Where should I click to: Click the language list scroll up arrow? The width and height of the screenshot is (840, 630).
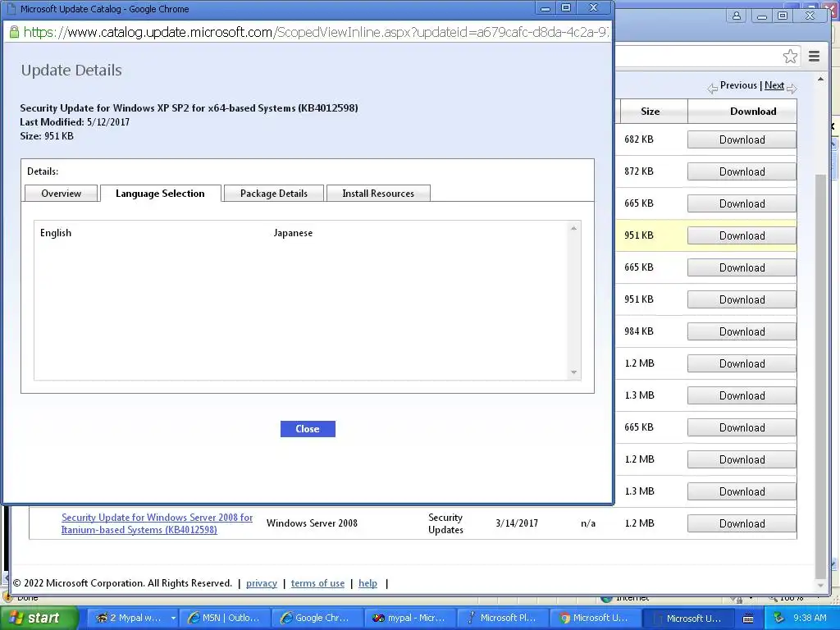[x=573, y=228]
